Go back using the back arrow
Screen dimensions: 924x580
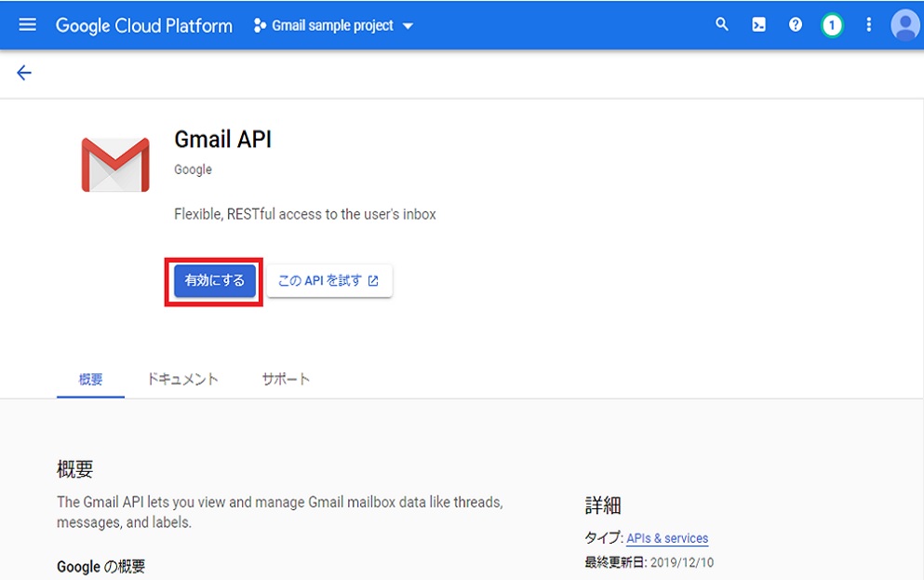tap(23, 72)
